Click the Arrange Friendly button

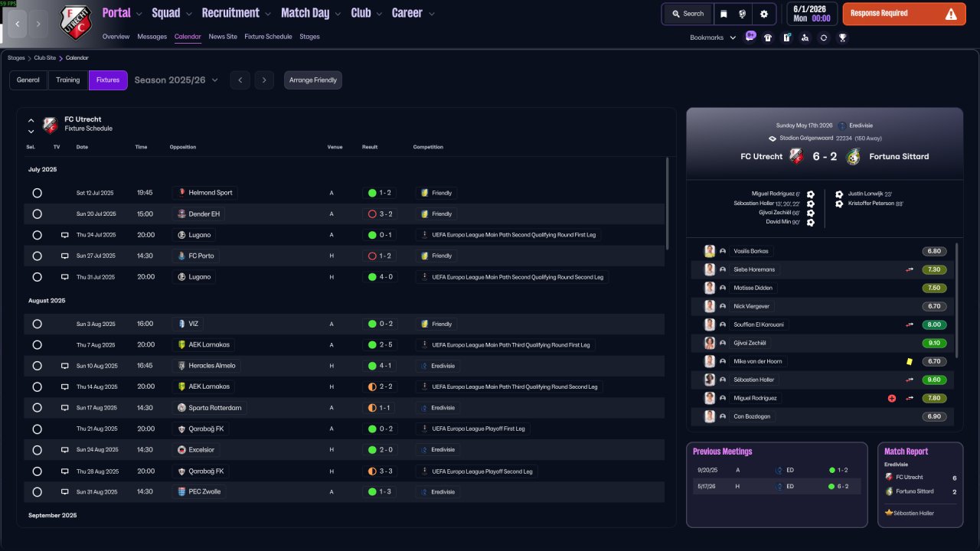tap(313, 80)
